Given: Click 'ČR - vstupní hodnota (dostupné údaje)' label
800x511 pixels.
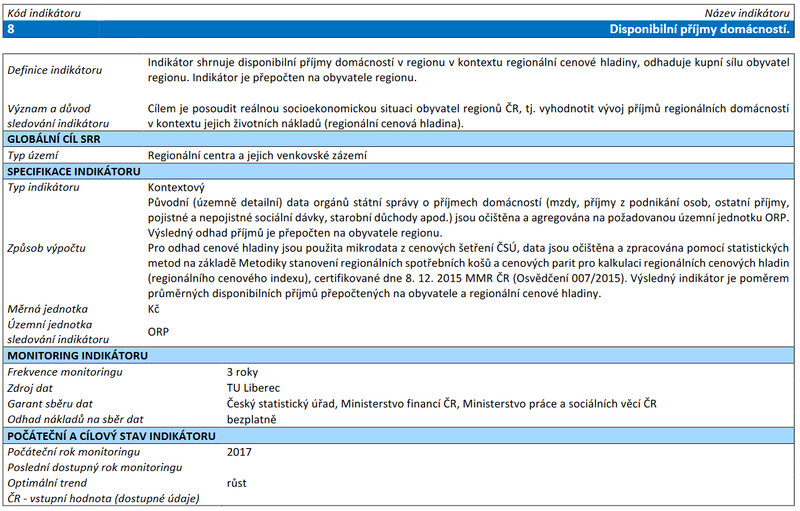Looking at the screenshot, I should (x=103, y=498).
